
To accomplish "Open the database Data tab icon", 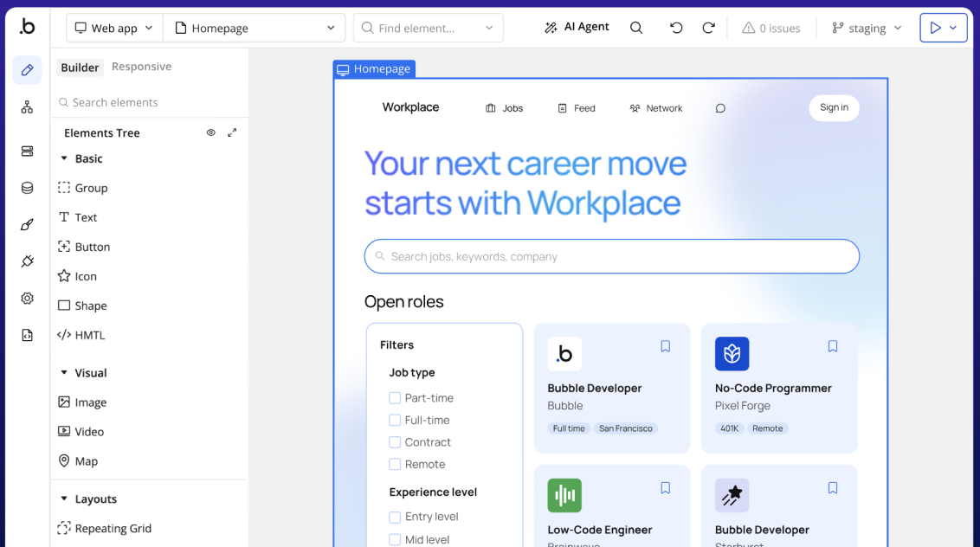I will (x=27, y=188).
